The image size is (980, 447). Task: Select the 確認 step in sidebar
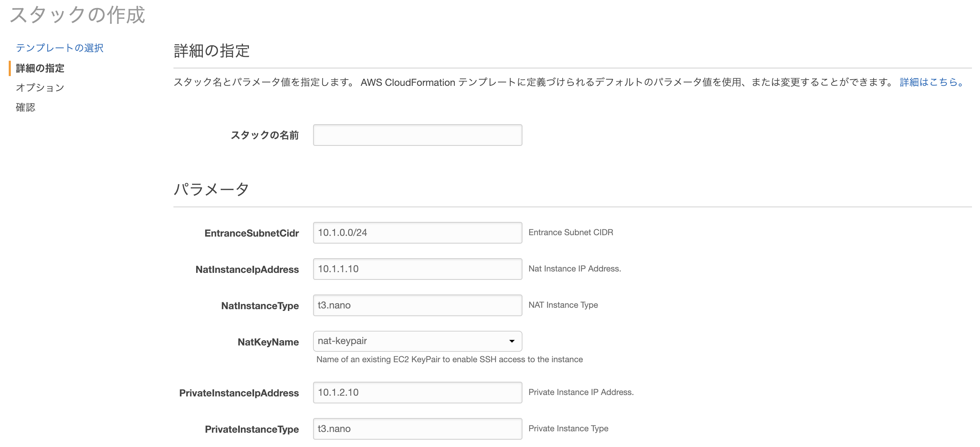[x=25, y=107]
